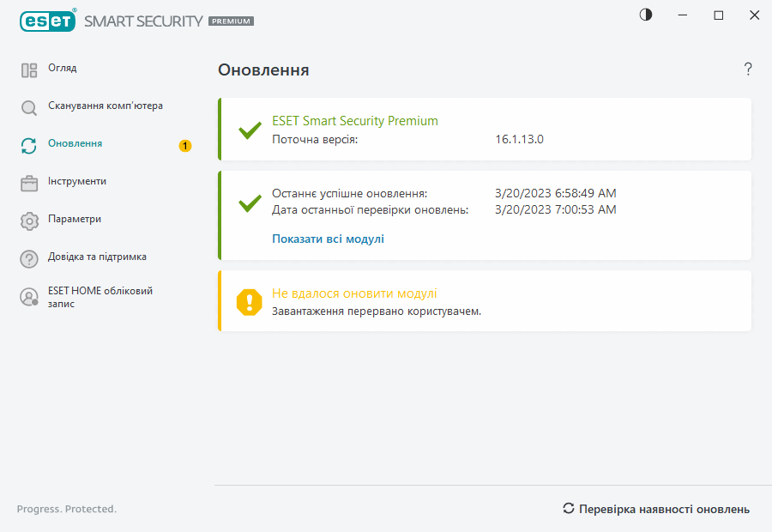Click the Settings (Параметри) gear icon
This screenshot has height=532, width=772.
(x=29, y=221)
